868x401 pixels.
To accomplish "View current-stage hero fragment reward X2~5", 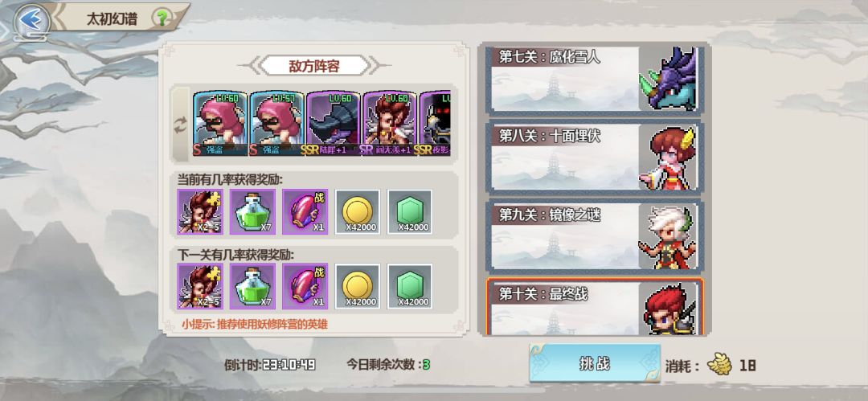I will click(200, 211).
